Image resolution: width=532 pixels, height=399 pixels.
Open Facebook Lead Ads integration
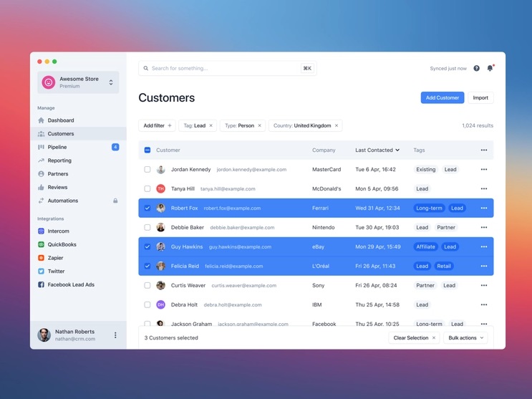pos(78,284)
